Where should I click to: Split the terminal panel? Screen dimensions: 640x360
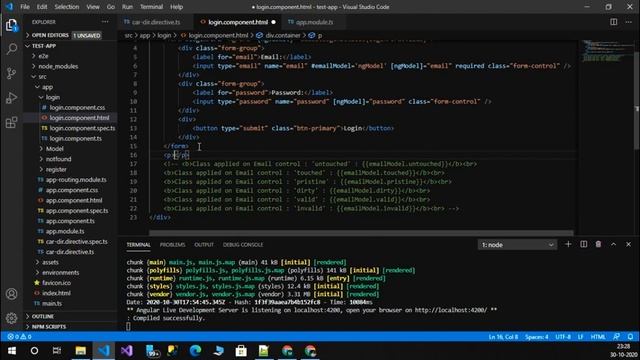[584, 244]
